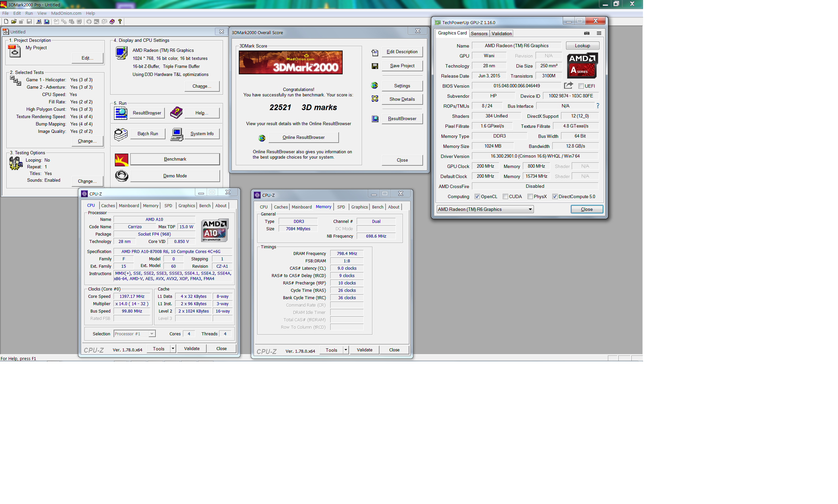Open the View menu
This screenshot has width=838, height=504.
[x=42, y=13]
